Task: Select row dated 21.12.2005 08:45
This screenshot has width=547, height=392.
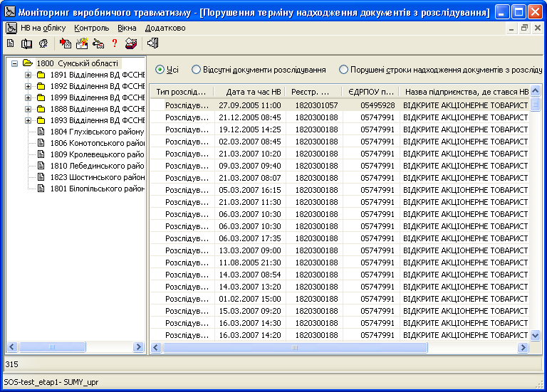Action: 340,117
